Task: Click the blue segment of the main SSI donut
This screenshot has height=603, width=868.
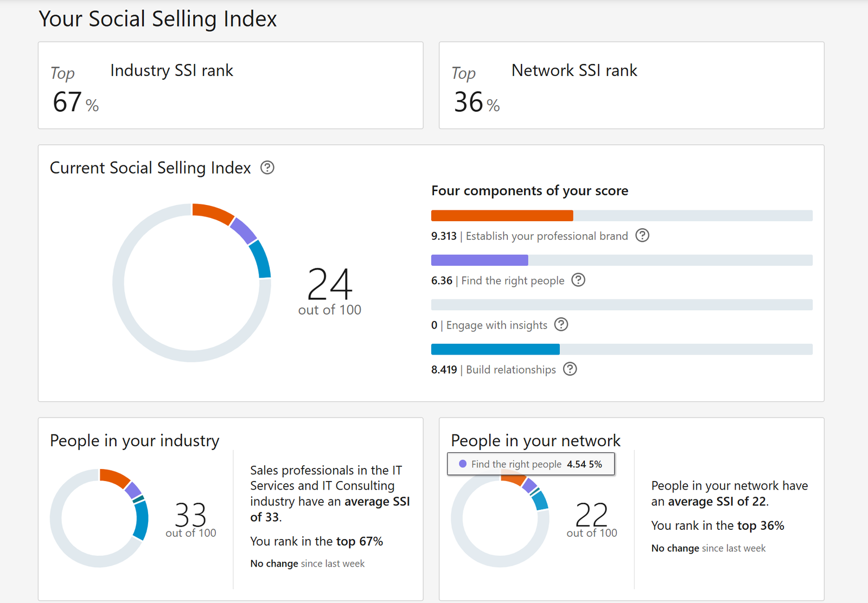Action: coord(261,260)
